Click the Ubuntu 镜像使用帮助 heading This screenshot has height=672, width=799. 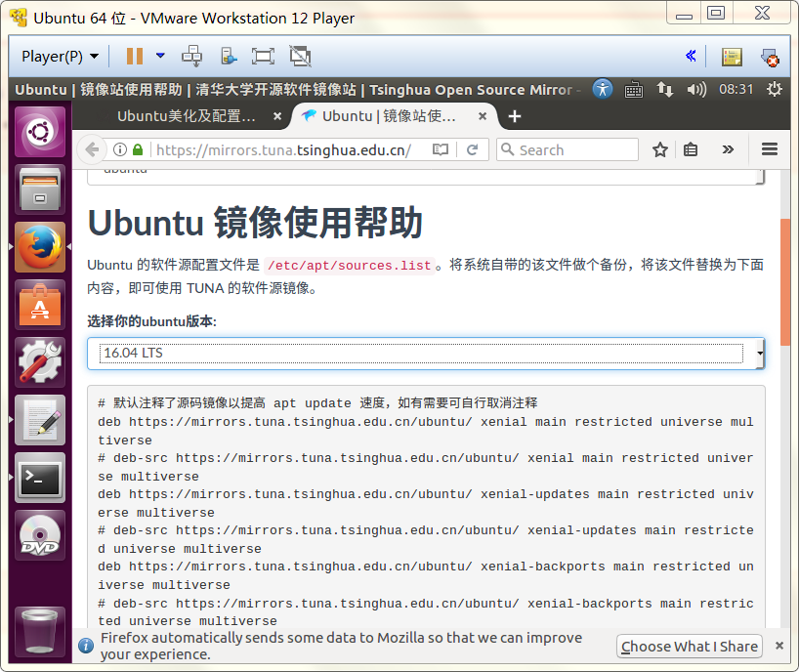255,223
